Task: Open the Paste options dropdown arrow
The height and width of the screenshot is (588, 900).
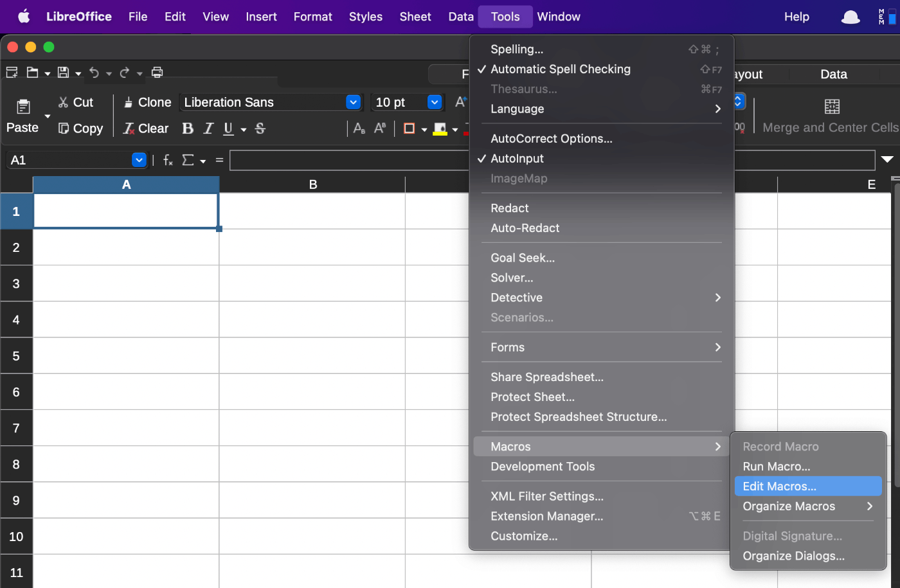Action: coord(47,116)
